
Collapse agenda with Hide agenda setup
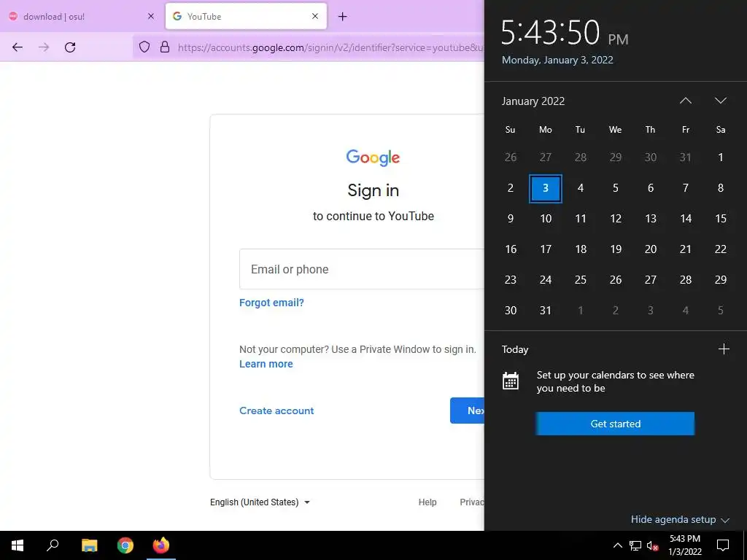pos(680,519)
